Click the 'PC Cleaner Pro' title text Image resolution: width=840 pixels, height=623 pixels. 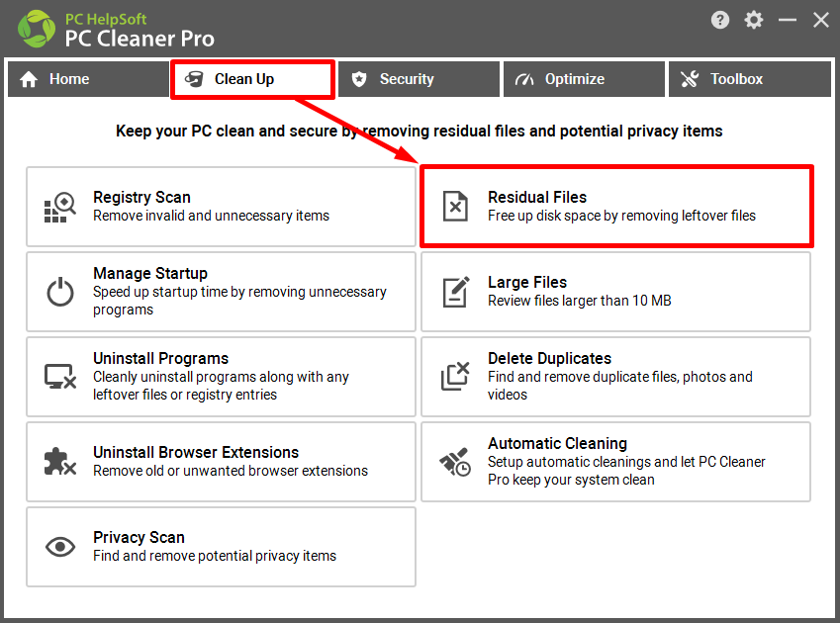(x=140, y=39)
